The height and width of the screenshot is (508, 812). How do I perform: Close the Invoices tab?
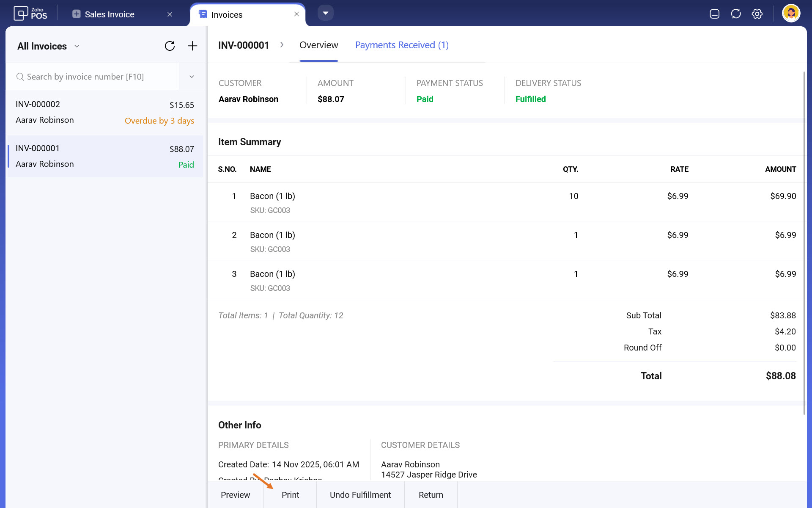pos(296,14)
